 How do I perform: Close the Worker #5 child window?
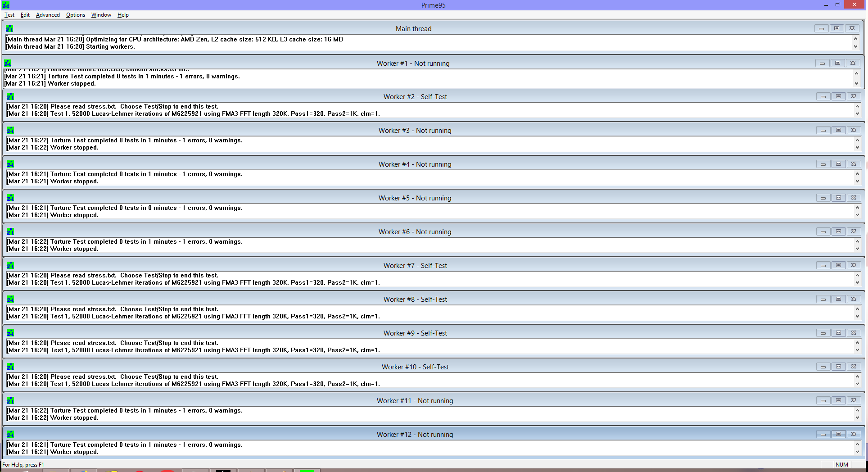pyautogui.click(x=854, y=198)
